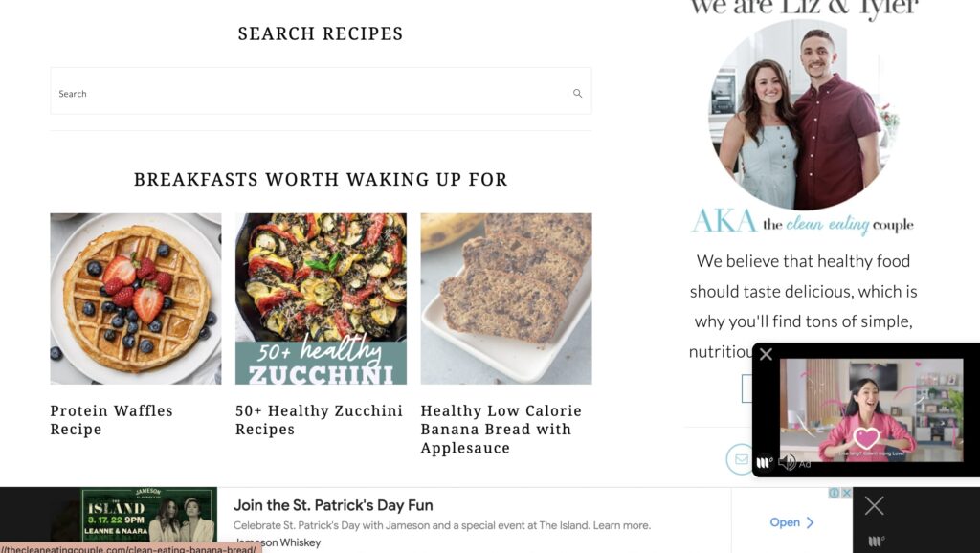Click the Open button on the ad
Screen dimensions: 980x553
pyautogui.click(x=791, y=522)
